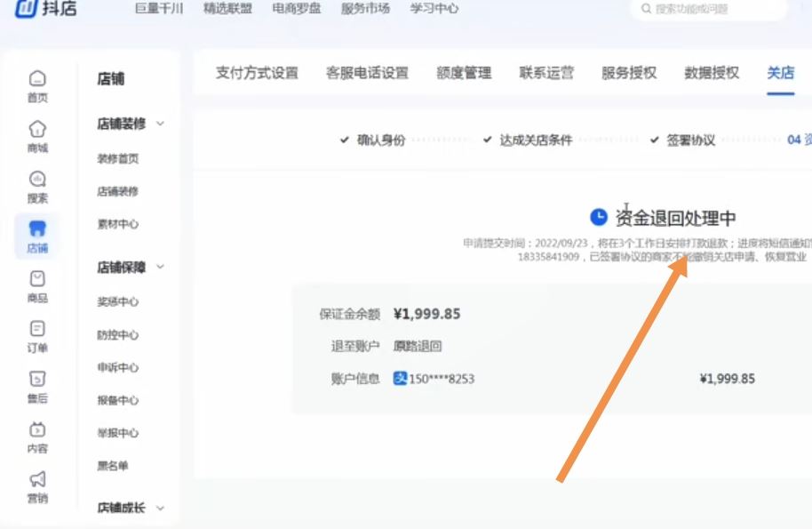The height and width of the screenshot is (529, 812).
Task: Collapse the 店铺装修 section chevron
Action: click(x=160, y=124)
